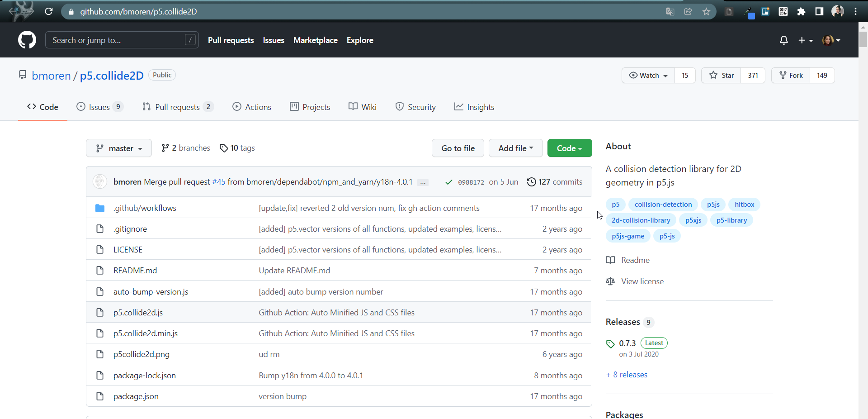This screenshot has width=868, height=419.
Task: Open the browser share icon
Action: 688,12
